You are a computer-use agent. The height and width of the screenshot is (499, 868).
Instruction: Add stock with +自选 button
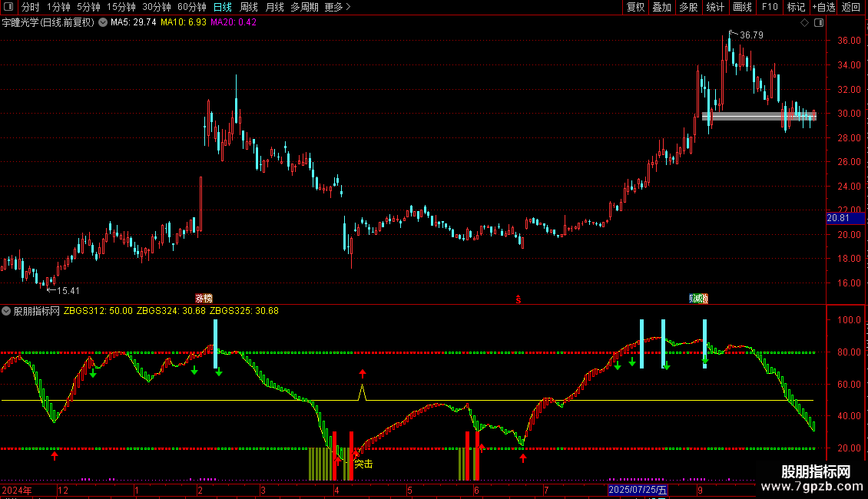pos(823,7)
